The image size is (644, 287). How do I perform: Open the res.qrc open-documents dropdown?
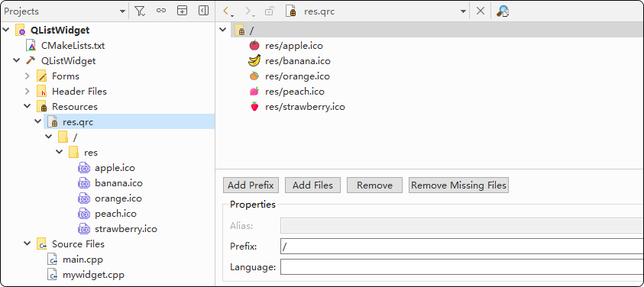(463, 11)
